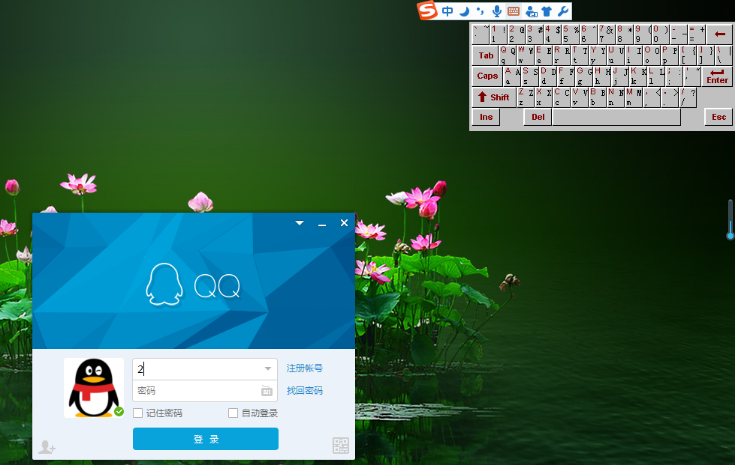
Task: Click the 密码 password field
Action: tap(195, 391)
